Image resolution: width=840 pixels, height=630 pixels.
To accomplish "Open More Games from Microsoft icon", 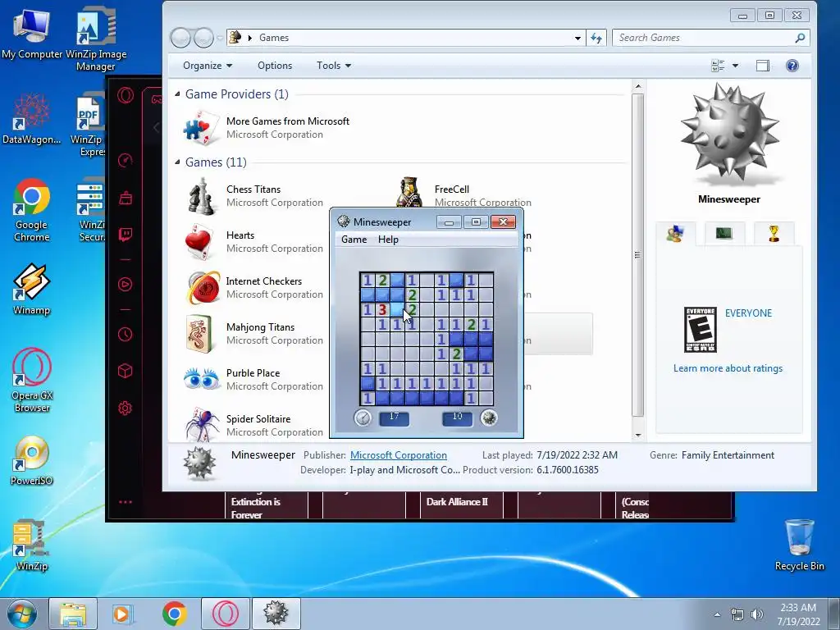I will click(x=200, y=127).
